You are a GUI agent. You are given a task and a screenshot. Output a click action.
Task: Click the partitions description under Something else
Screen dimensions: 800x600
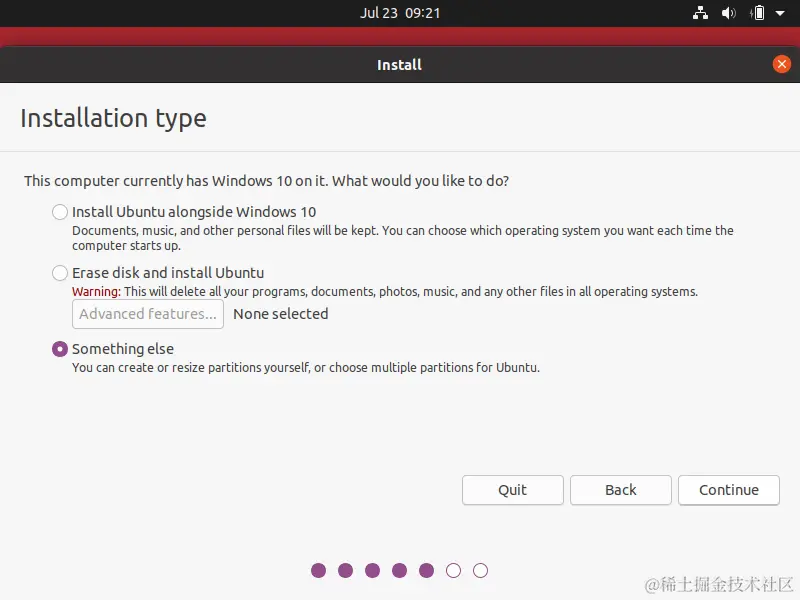point(306,368)
